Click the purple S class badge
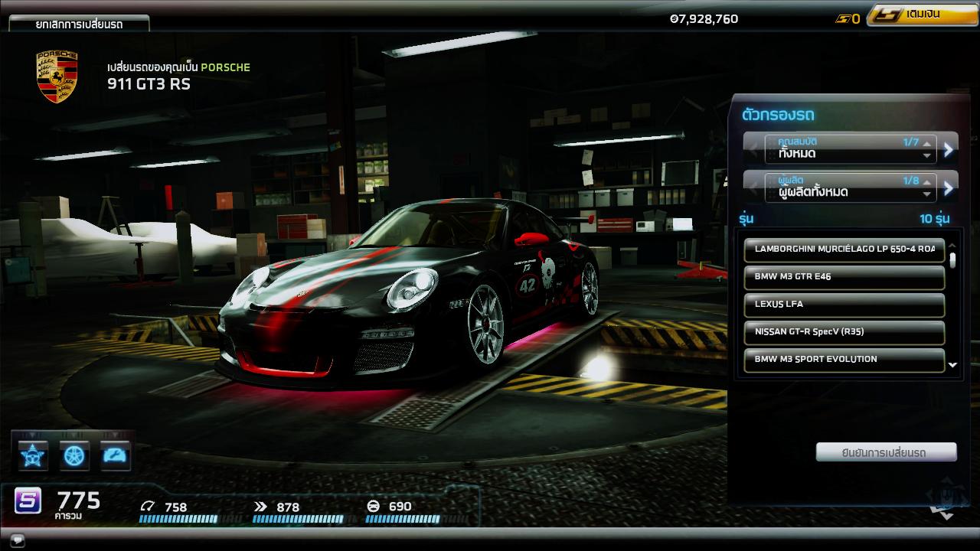This screenshot has width=980, height=551. point(28,501)
